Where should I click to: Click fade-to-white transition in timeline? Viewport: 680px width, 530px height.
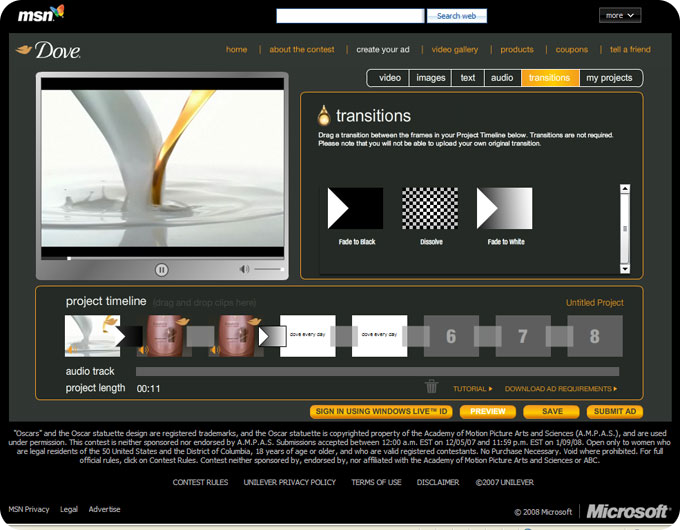tap(272, 336)
